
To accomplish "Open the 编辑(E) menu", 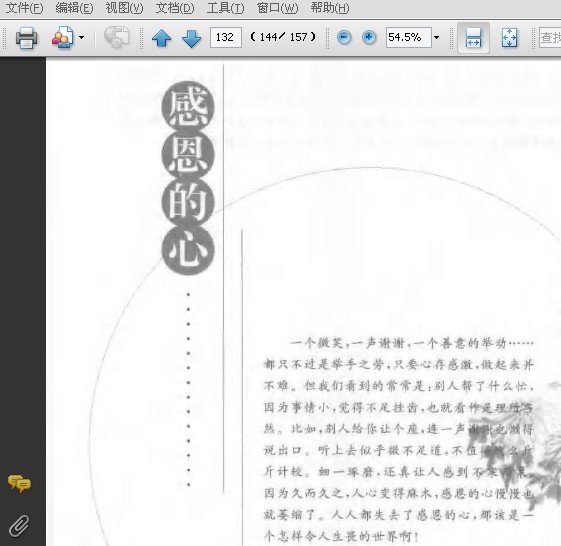I will pyautogui.click(x=74, y=8).
